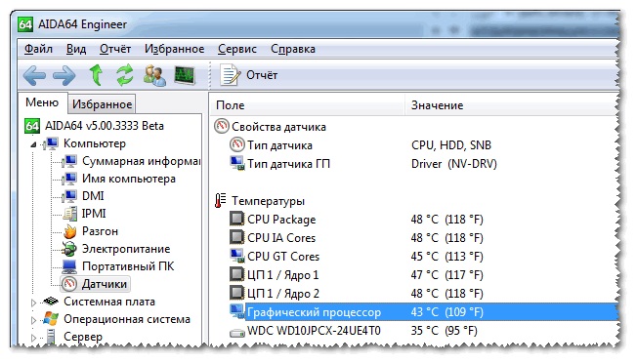Click the IPMI document icon
Viewport: 637px width, 364px height.
tap(69, 214)
